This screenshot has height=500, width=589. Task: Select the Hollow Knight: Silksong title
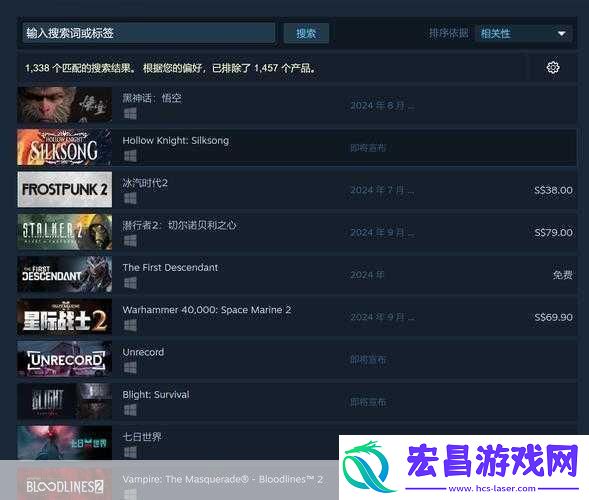[176, 140]
